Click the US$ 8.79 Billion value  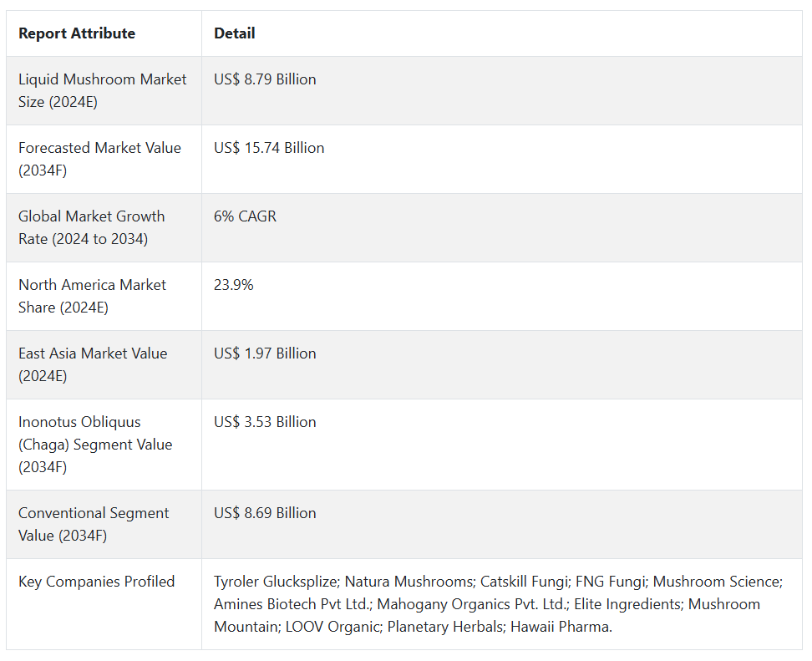[265, 79]
